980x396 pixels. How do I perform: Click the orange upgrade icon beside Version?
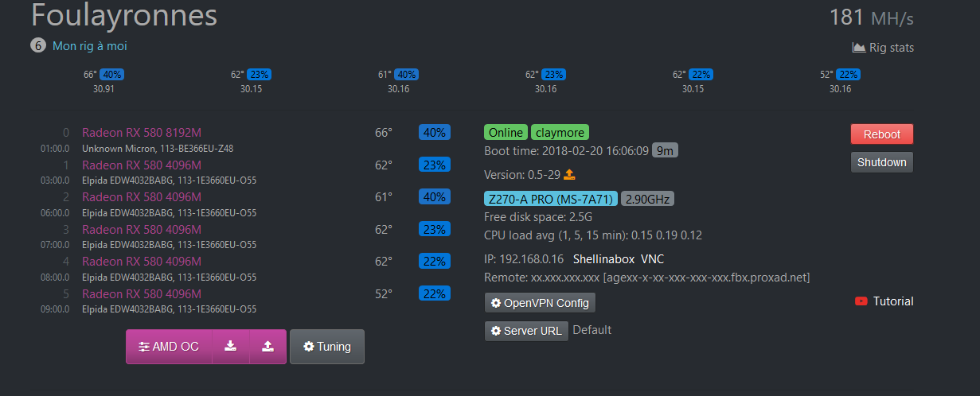tap(569, 174)
